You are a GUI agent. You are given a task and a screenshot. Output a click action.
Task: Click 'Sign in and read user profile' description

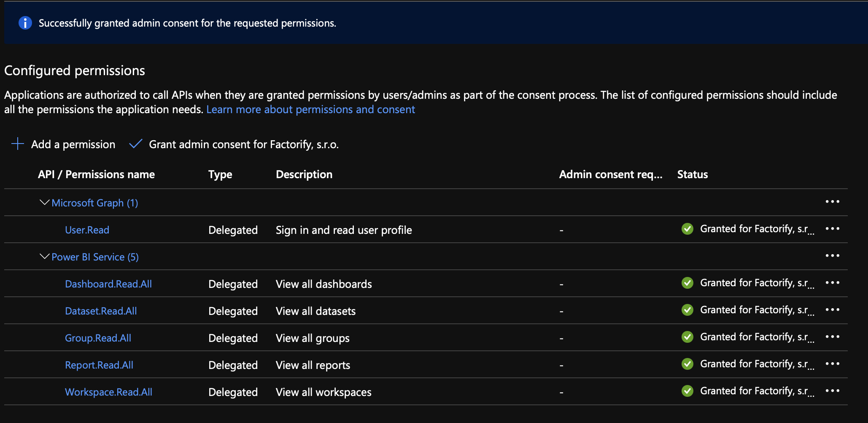coord(344,230)
